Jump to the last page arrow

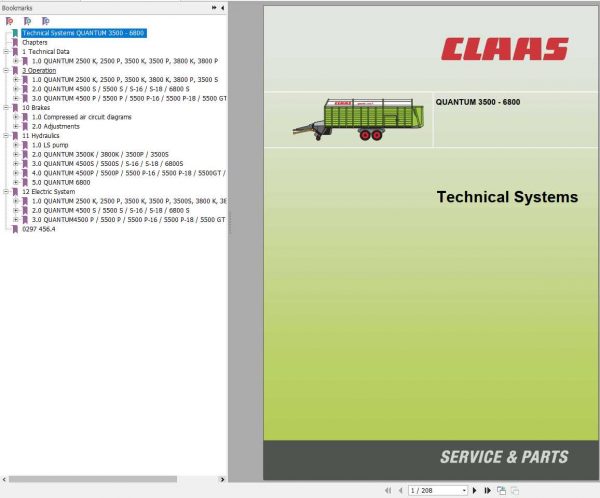click(488, 490)
